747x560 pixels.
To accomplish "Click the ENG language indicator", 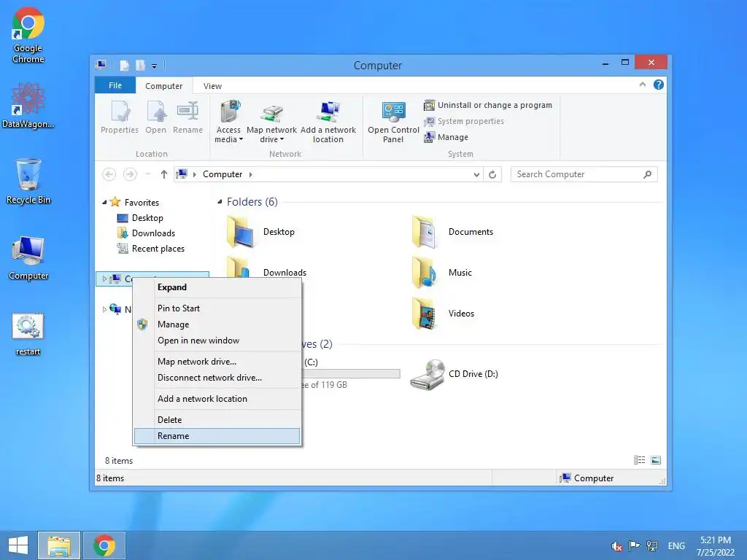I will tap(676, 545).
